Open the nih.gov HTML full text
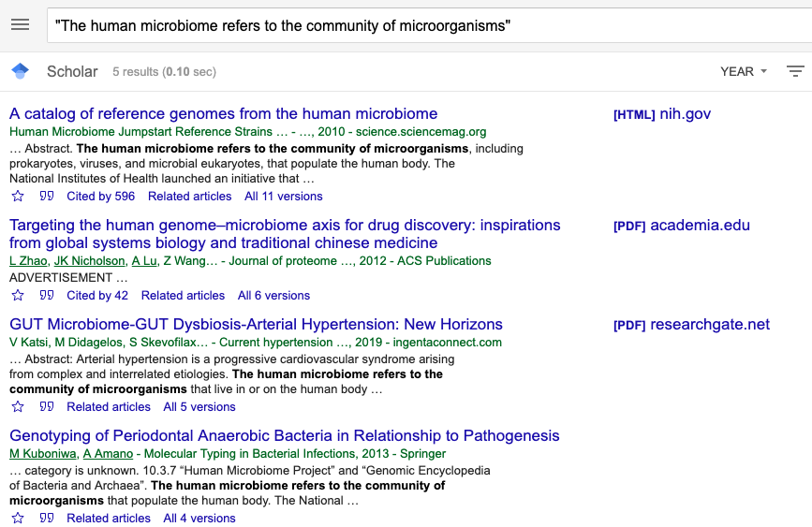812x527 pixels. pyautogui.click(x=662, y=114)
